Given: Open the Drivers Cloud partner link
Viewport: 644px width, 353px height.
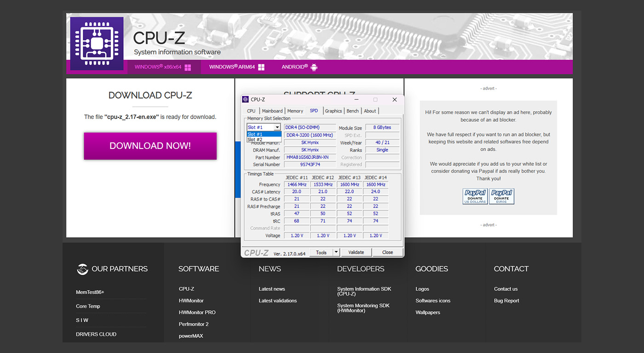Looking at the screenshot, I should coord(96,334).
